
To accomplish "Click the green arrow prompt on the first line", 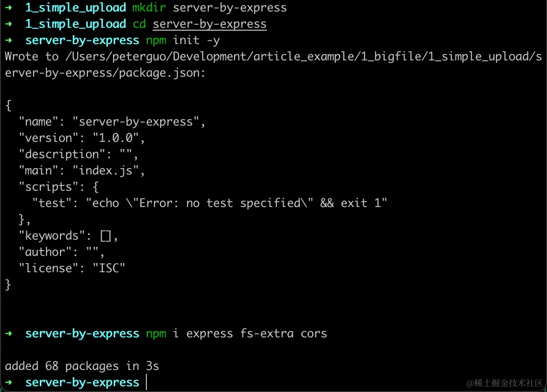I will 9,8.
